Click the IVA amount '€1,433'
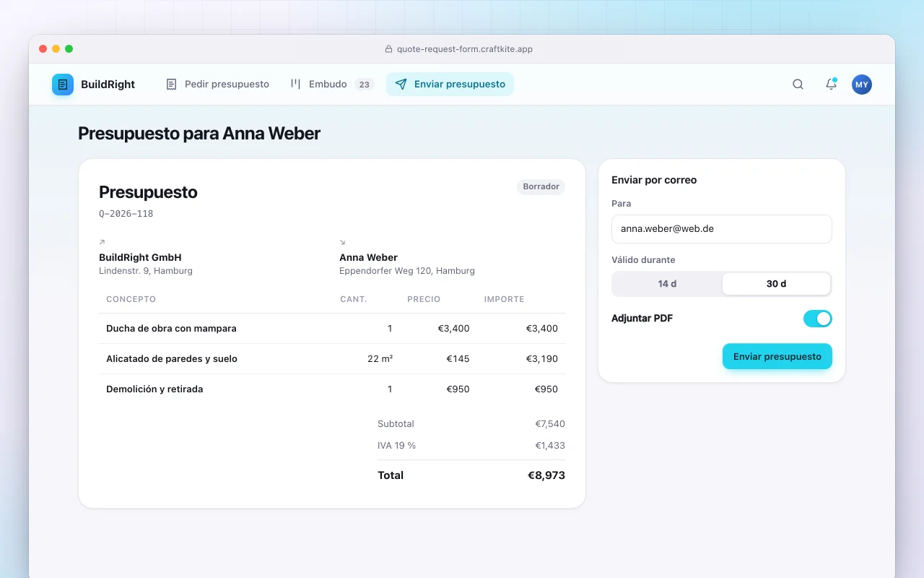924x578 pixels. pos(550,446)
